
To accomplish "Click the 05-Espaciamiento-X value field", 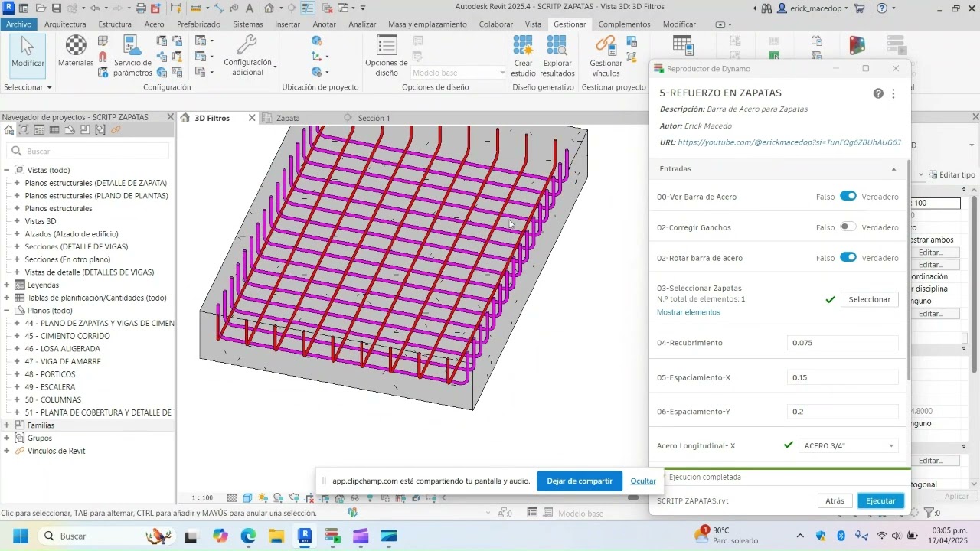I will (x=842, y=377).
